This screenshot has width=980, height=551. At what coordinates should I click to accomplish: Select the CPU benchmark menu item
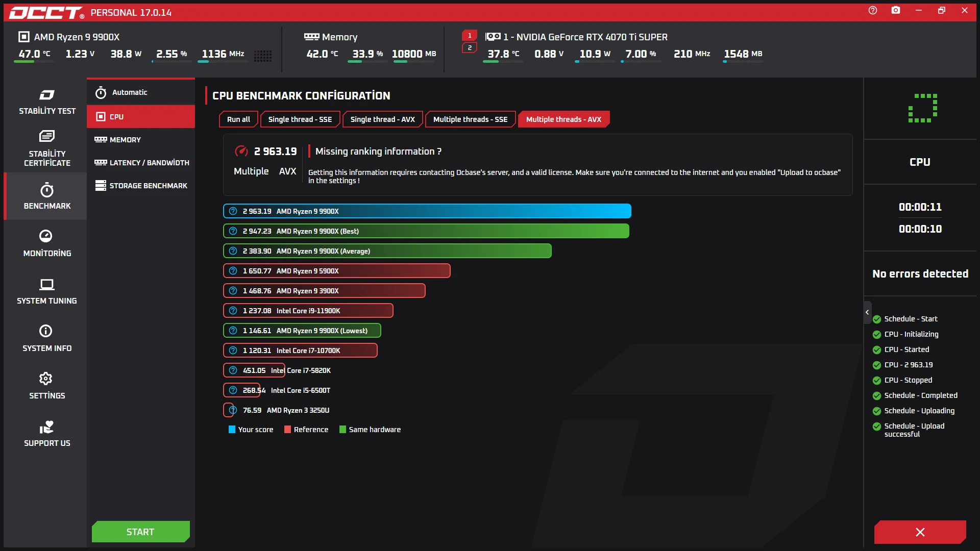[141, 117]
